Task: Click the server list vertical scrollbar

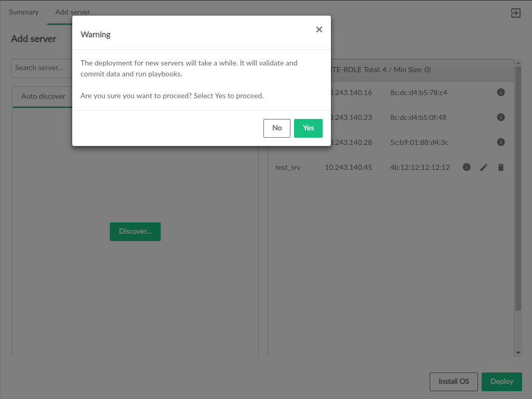Action: [517, 187]
